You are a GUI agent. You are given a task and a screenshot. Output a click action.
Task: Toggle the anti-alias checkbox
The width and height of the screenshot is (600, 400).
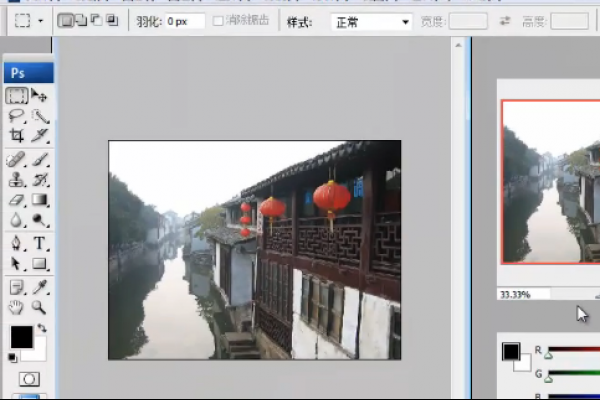tap(218, 21)
